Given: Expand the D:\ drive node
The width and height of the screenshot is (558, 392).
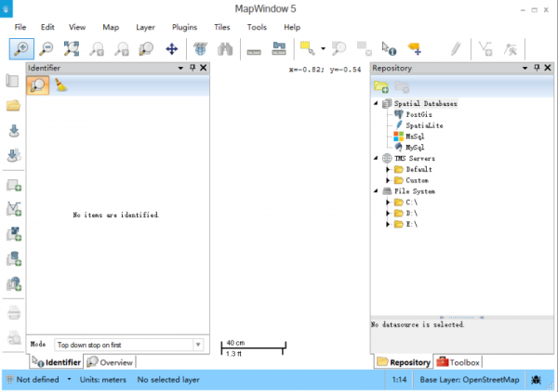Looking at the screenshot, I should coord(388,214).
